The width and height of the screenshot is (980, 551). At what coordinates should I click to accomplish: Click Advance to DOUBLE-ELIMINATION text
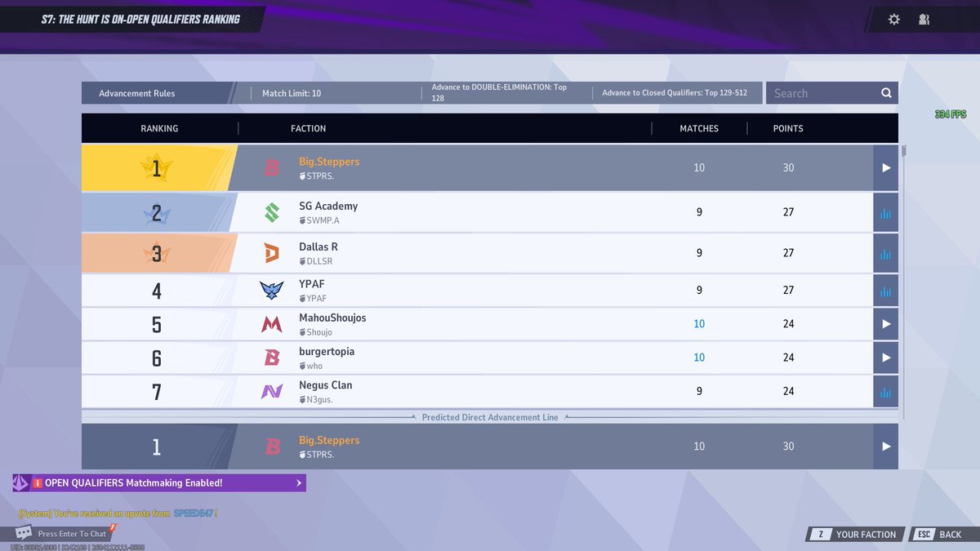click(x=499, y=92)
